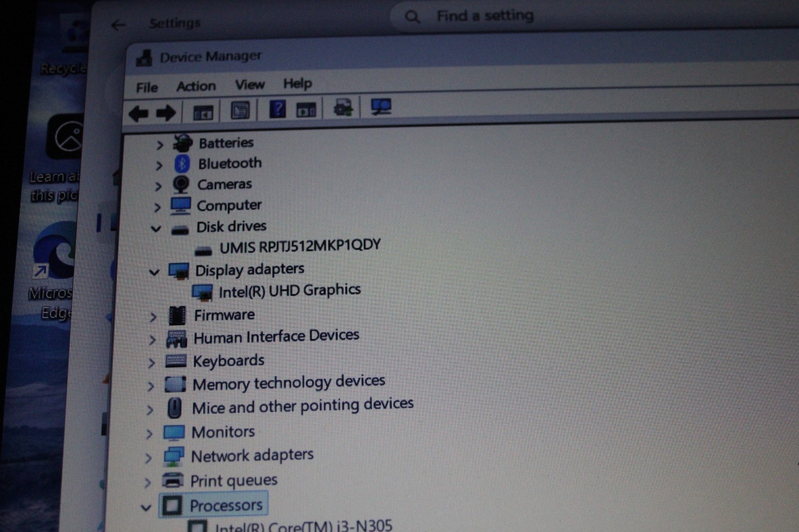Screen dimensions: 799x532
Task: Click the Find a setting search box
Action: [x=594, y=17]
